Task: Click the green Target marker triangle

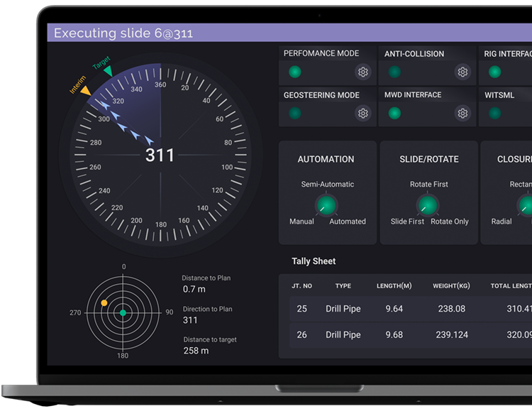Action: [109, 71]
